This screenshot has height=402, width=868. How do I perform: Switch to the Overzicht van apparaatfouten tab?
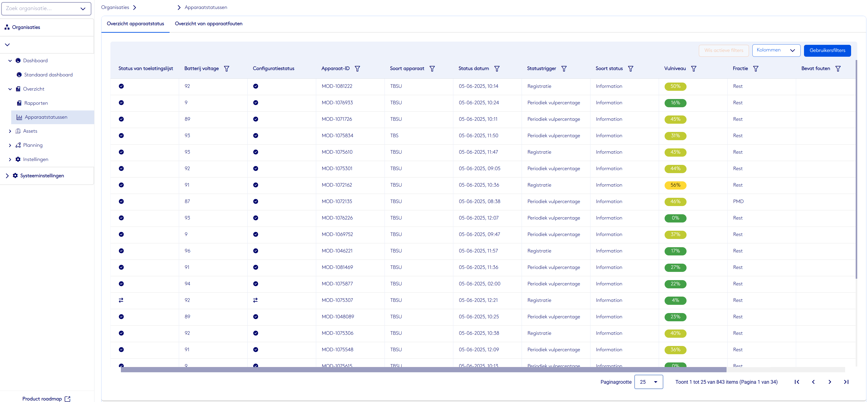click(208, 24)
